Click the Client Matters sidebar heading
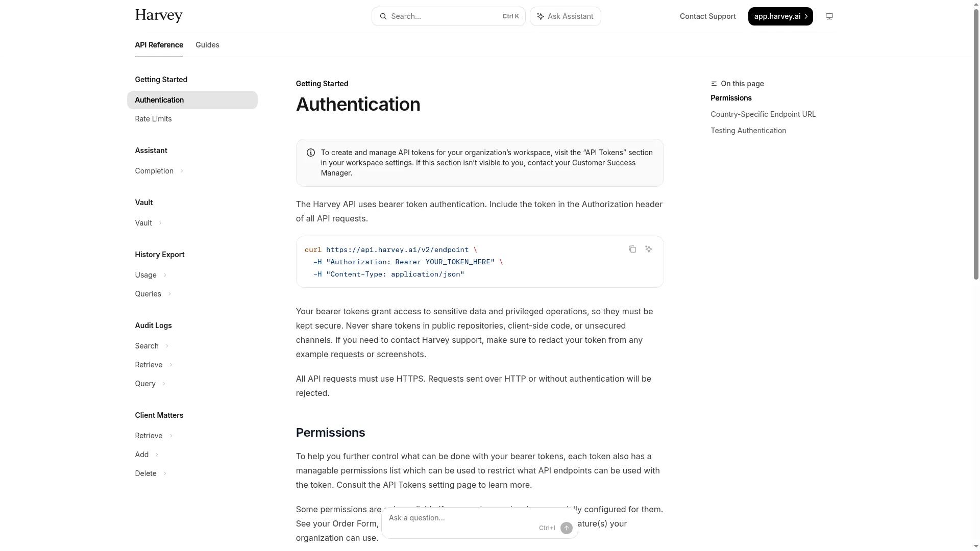The width and height of the screenshot is (980, 551). tap(159, 415)
